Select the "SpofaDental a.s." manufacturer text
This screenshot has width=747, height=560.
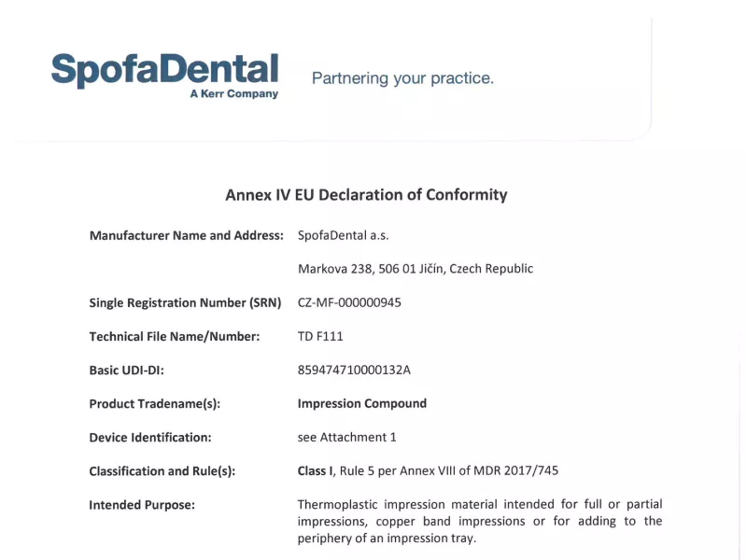click(x=343, y=235)
